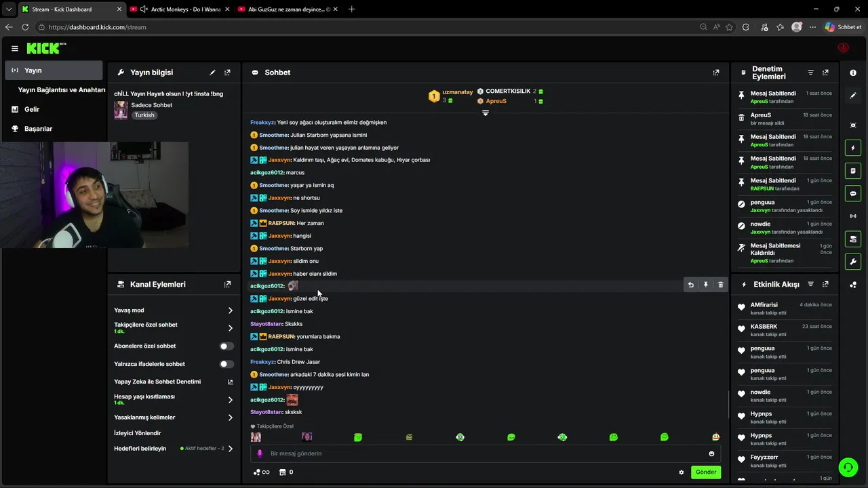
Task: Click the broadcast signal sidebar icon
Action: pos(853,216)
